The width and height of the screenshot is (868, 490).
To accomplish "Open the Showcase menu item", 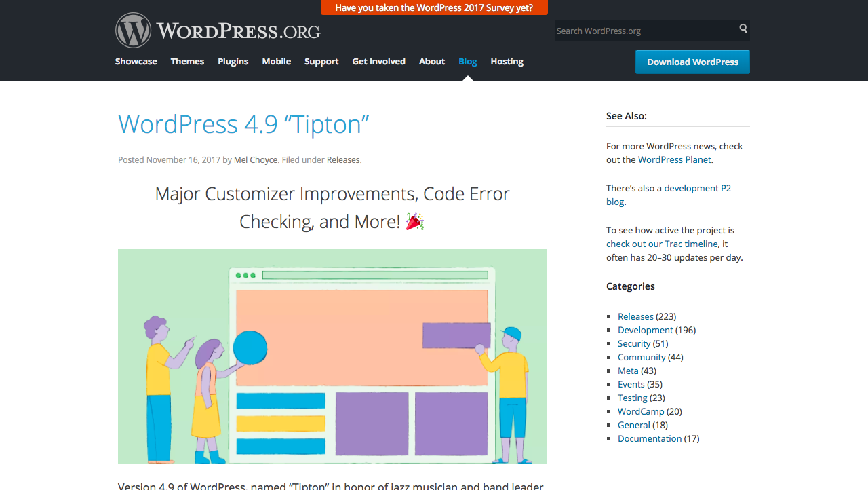I will [x=136, y=62].
